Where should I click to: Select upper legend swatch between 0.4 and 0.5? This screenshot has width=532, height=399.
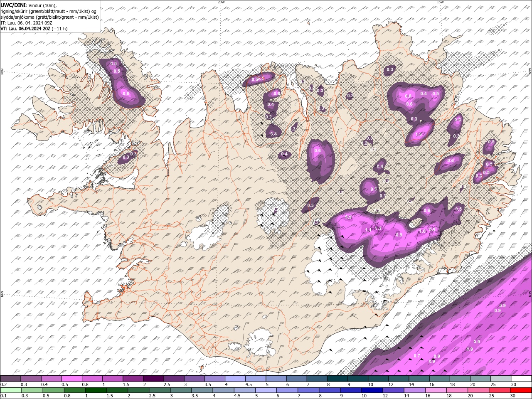tap(52, 379)
